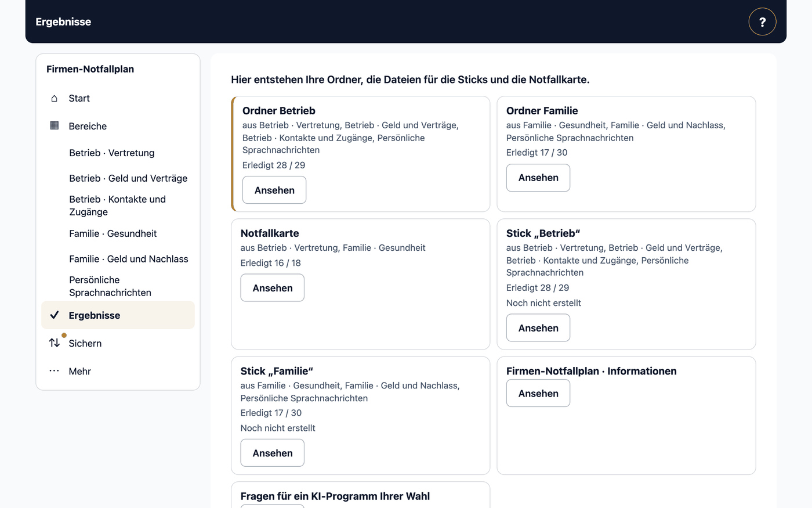Open Familie · Gesundheit section

tap(113, 233)
